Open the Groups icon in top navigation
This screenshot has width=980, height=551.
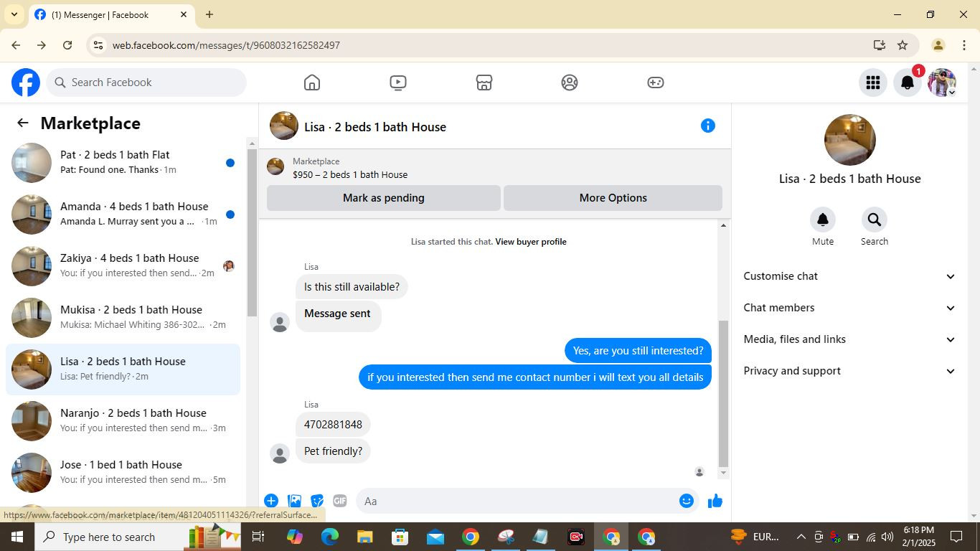(570, 83)
